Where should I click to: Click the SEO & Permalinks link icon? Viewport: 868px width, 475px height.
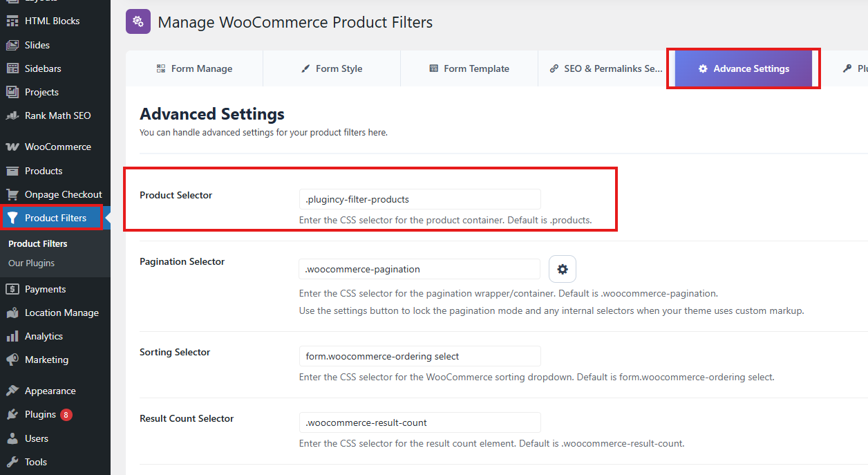pyautogui.click(x=554, y=68)
